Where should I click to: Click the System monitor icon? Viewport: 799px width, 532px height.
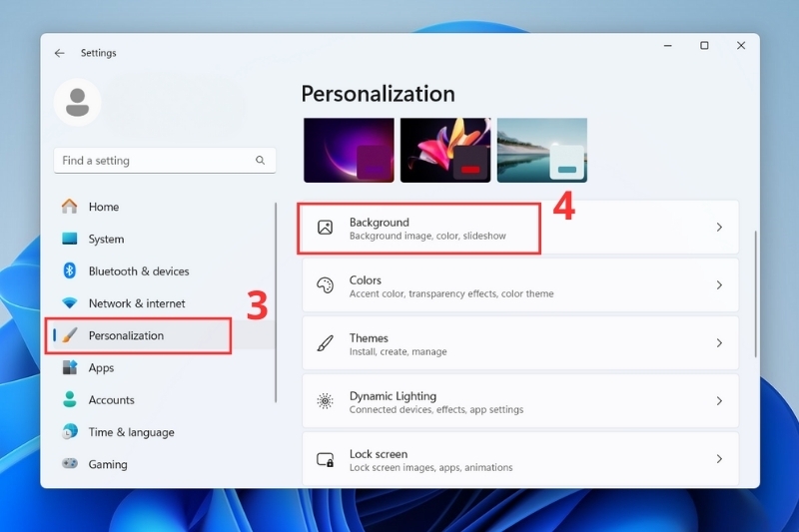click(69, 239)
